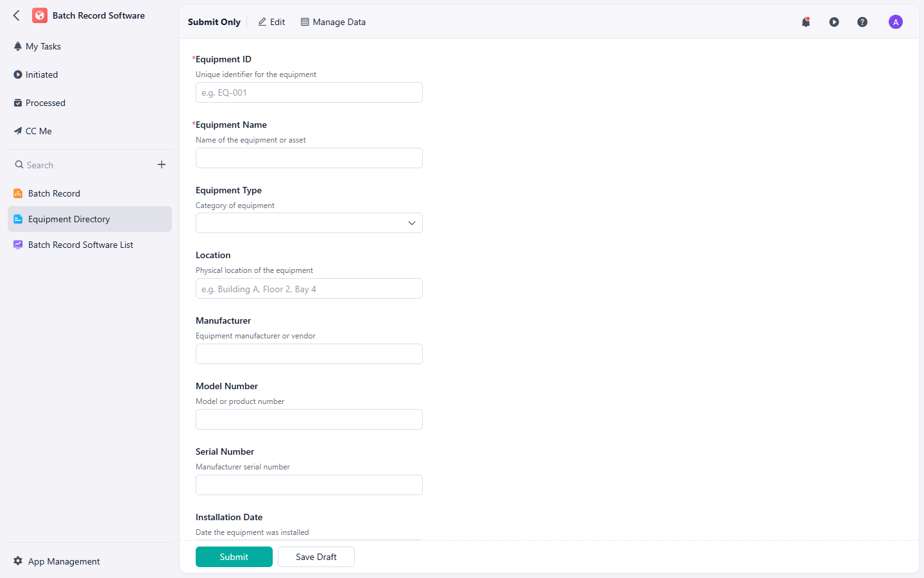
Task: Select Equipment Directory in sidebar
Action: [x=90, y=219]
